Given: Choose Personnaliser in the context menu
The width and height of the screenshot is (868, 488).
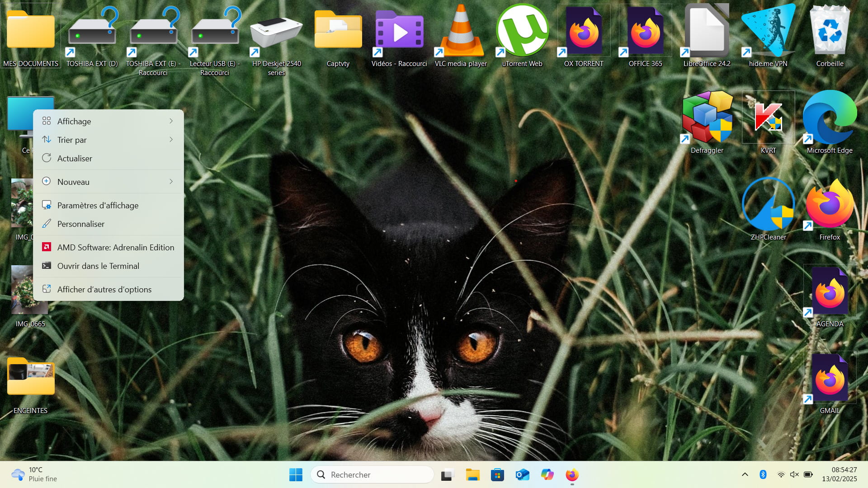Looking at the screenshot, I should point(108,224).
